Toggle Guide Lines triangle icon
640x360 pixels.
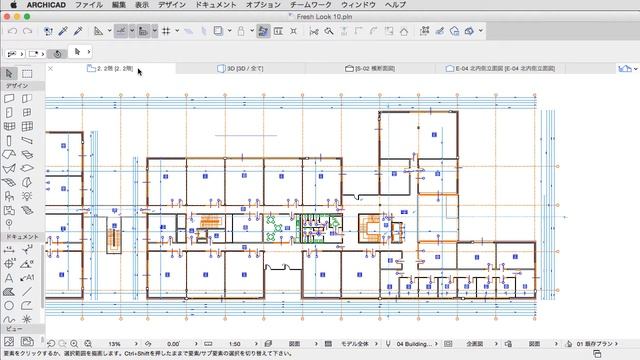point(98,31)
